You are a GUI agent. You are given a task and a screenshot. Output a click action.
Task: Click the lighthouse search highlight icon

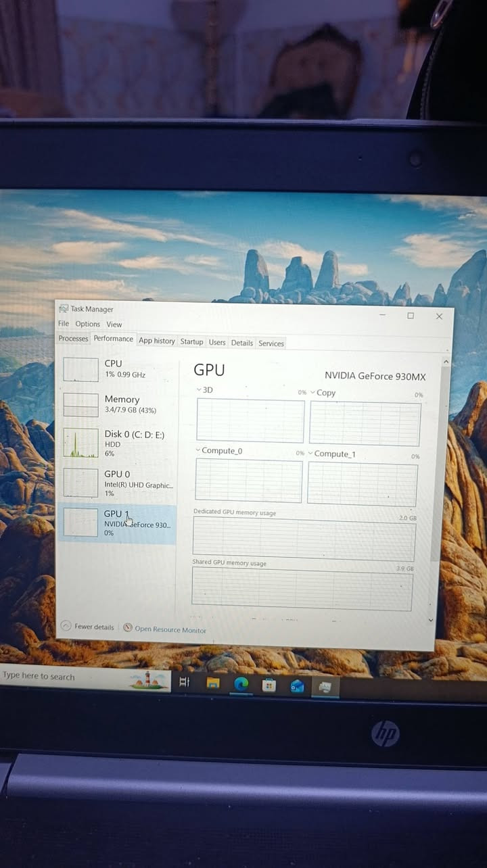tap(149, 679)
